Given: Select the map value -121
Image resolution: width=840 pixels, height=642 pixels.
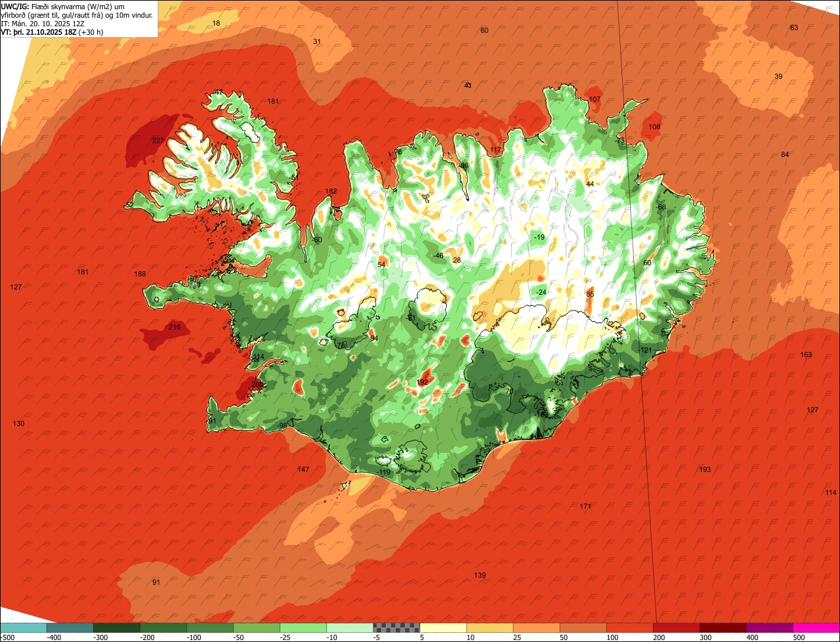Looking at the screenshot, I should pos(644,350).
